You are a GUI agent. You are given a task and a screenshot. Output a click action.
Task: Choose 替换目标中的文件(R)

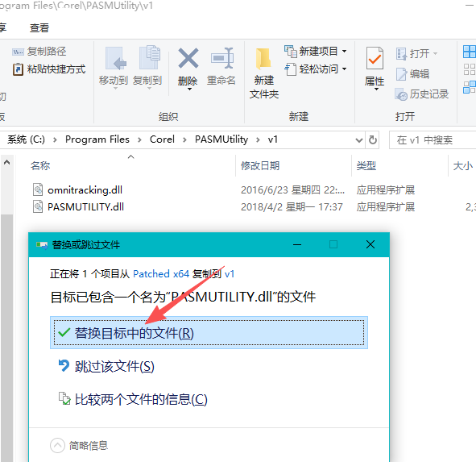209,332
